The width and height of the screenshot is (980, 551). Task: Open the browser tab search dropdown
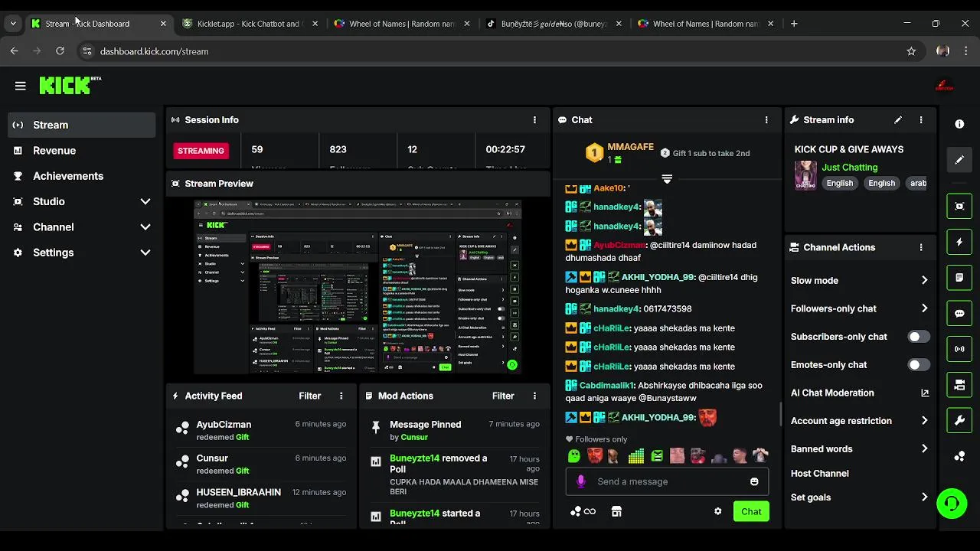pyautogui.click(x=13, y=24)
